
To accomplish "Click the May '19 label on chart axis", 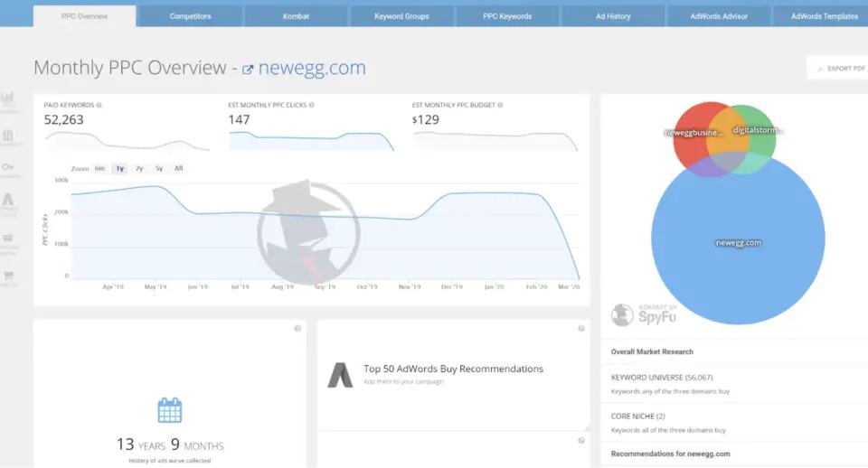I will point(156,286).
